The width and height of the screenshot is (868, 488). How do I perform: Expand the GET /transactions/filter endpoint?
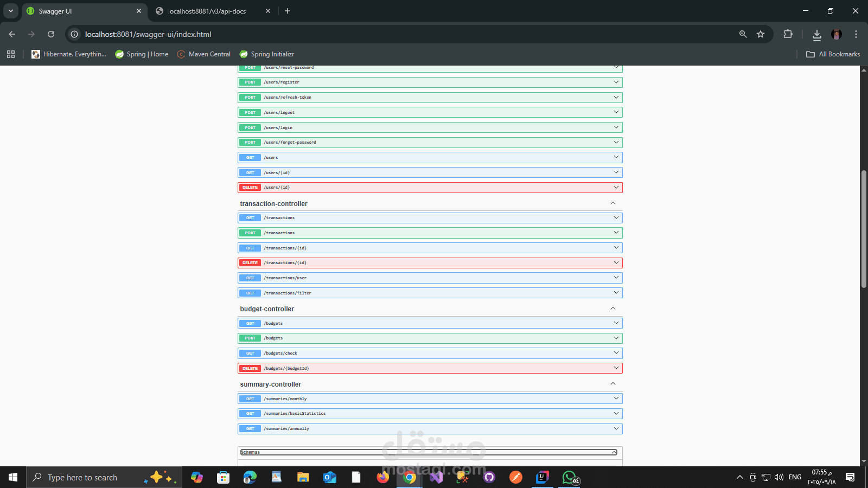[x=430, y=293]
